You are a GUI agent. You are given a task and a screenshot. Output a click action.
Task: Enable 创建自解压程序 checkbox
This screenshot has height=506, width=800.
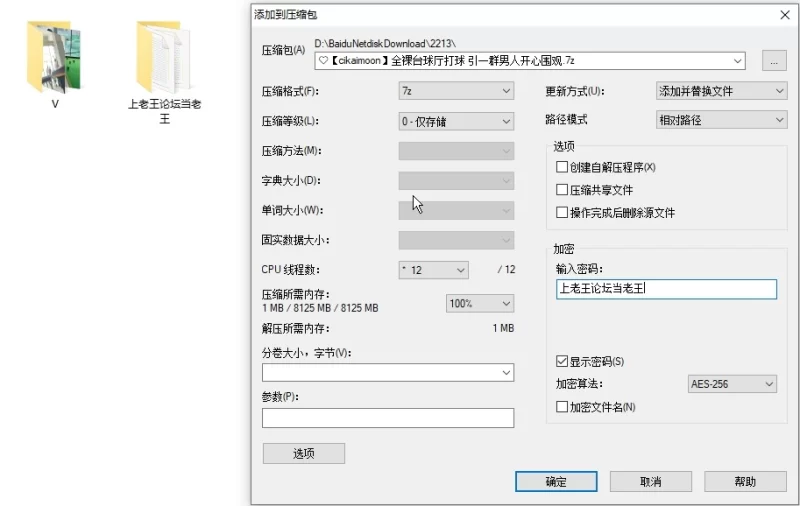click(561, 167)
